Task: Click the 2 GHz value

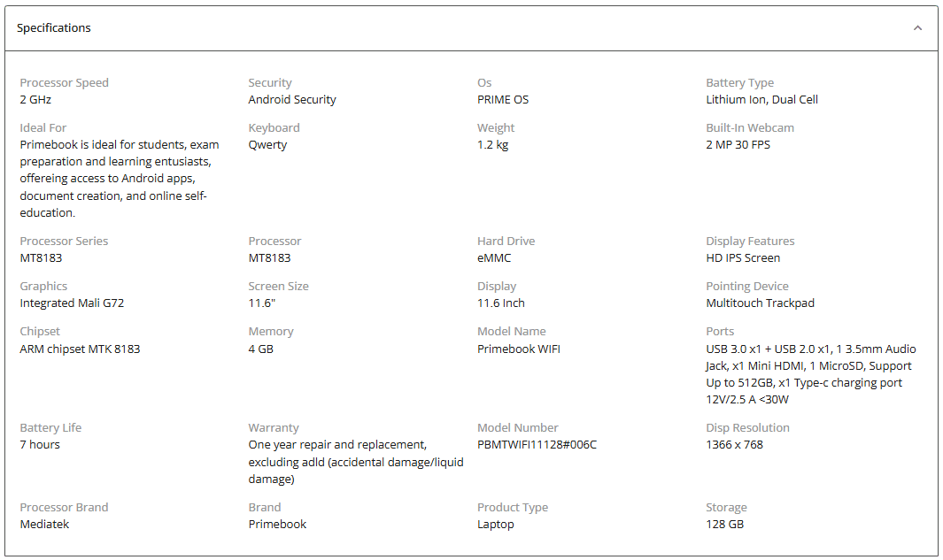Action: pyautogui.click(x=35, y=100)
